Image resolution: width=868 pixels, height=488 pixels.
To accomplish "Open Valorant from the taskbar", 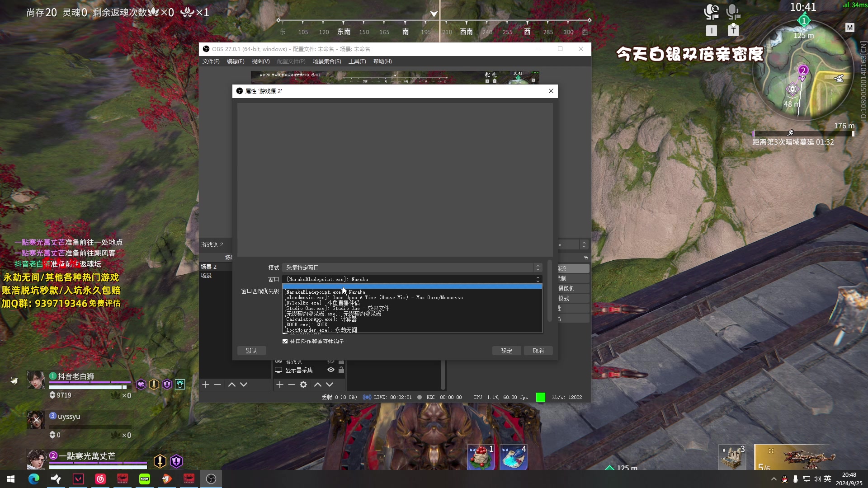I will tap(78, 479).
